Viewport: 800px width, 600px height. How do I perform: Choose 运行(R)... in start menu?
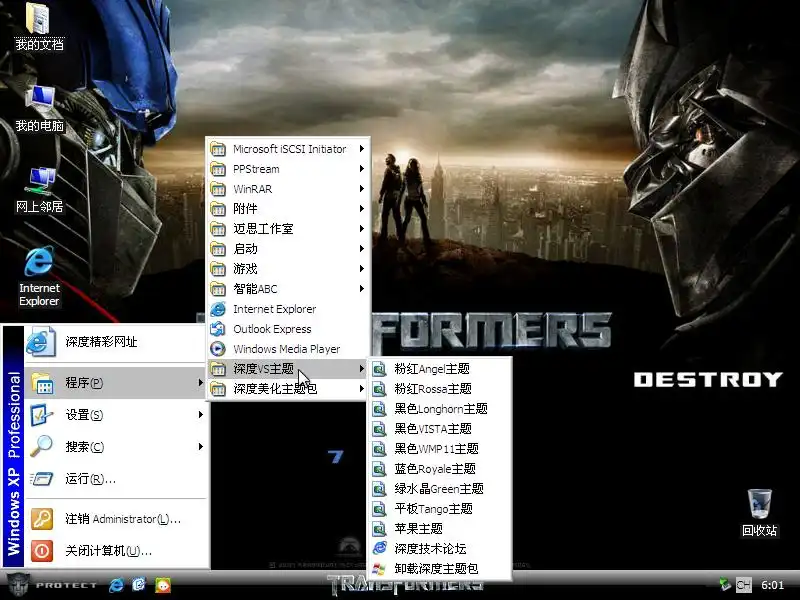pos(116,479)
